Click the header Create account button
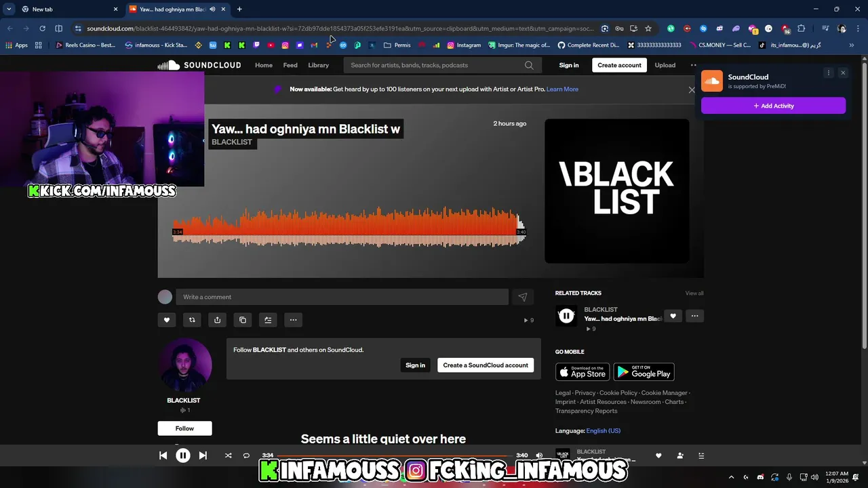 click(x=619, y=65)
